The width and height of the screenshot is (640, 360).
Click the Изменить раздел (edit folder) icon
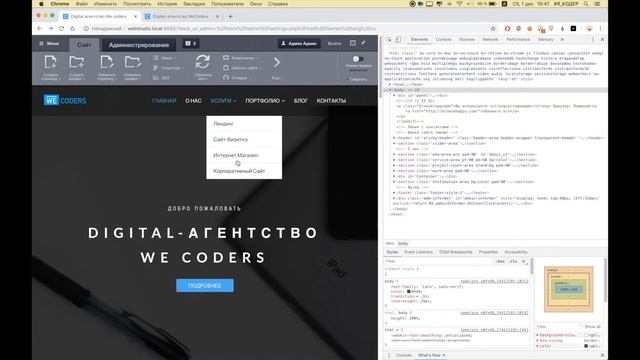(x=133, y=62)
